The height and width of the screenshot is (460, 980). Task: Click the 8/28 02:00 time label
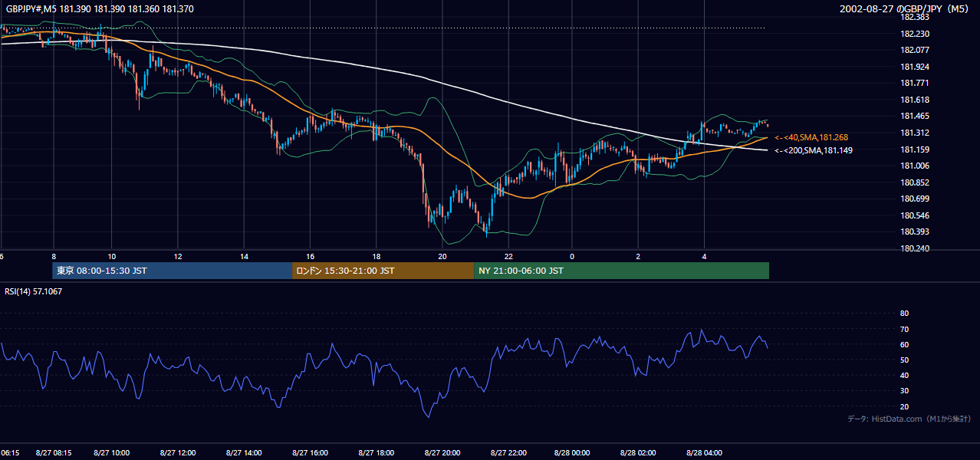coord(638,453)
